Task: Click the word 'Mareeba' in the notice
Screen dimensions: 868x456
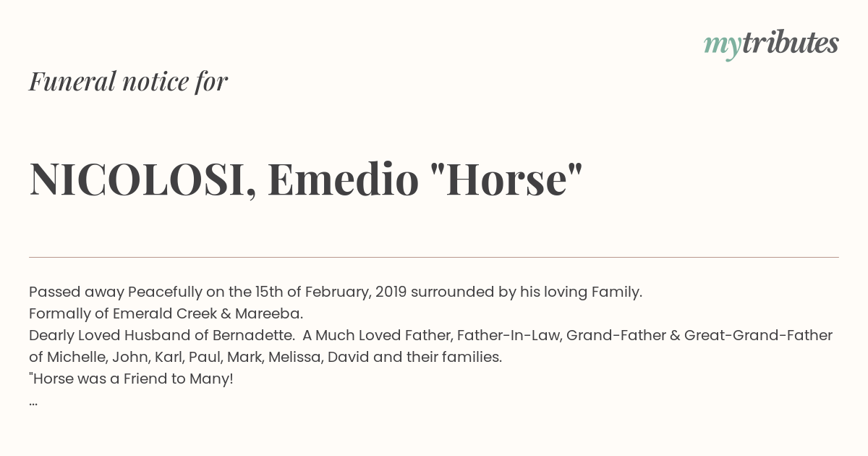Action: click(x=268, y=314)
